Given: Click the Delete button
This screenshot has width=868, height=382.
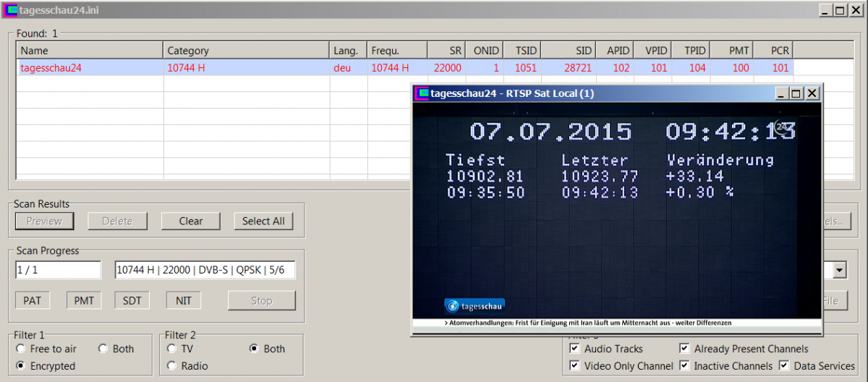Looking at the screenshot, I should 117,221.
